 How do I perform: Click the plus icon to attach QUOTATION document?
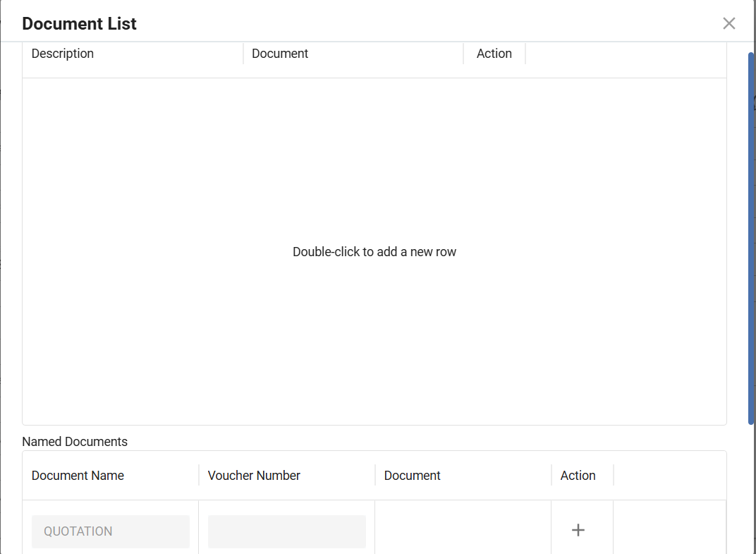point(578,529)
